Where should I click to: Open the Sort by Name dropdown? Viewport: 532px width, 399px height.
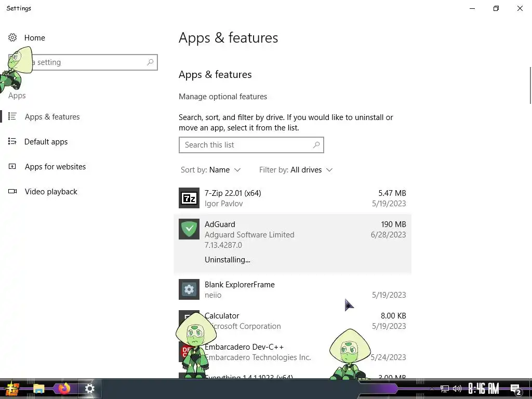[211, 170]
